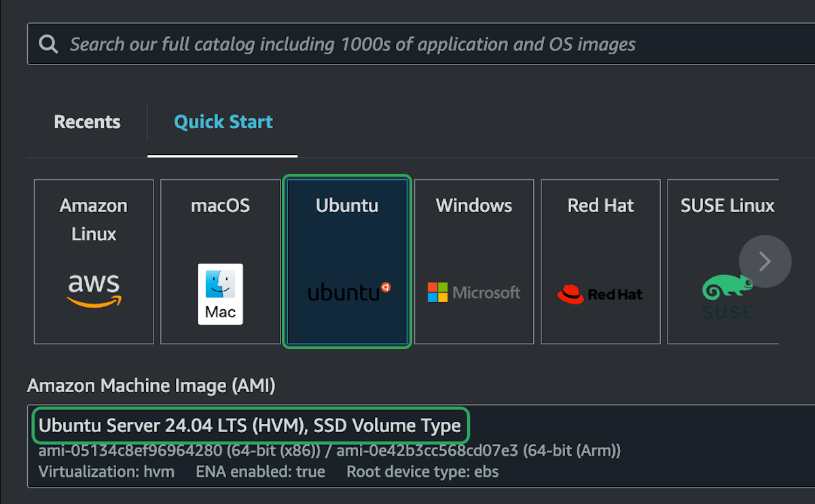815x504 pixels.
Task: Click the Red Hat fedora logo
Action: 600,294
